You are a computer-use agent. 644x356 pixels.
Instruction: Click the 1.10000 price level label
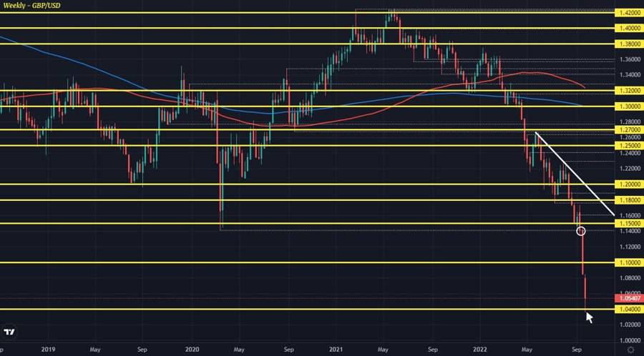click(629, 262)
